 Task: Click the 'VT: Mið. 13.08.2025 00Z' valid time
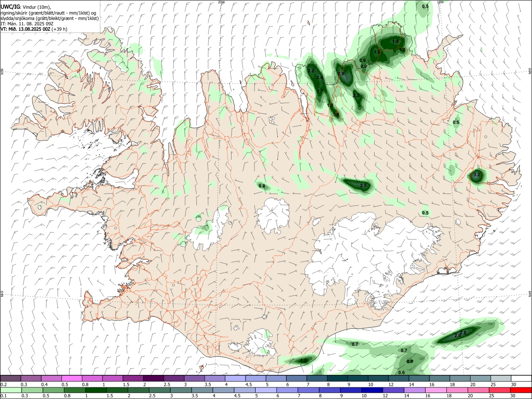coord(25,29)
